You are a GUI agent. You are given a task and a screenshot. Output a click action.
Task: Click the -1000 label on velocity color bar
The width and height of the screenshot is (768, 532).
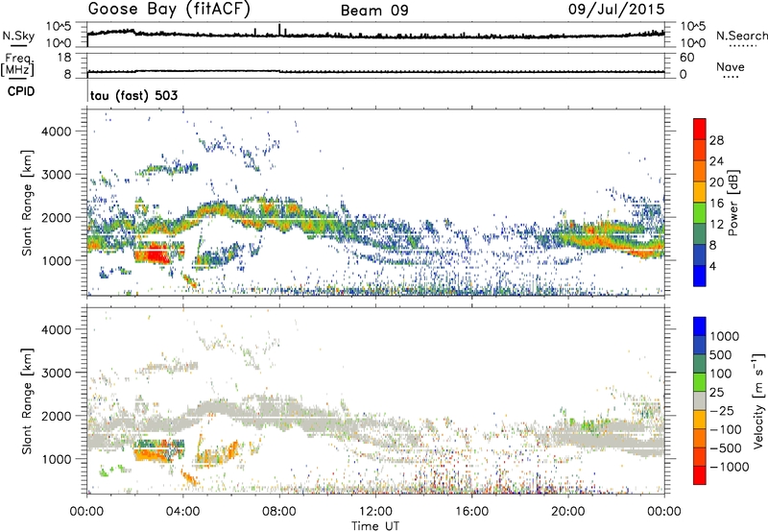point(729,467)
